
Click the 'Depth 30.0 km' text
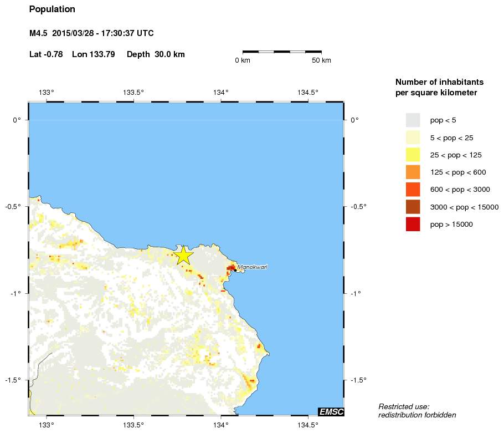(156, 54)
